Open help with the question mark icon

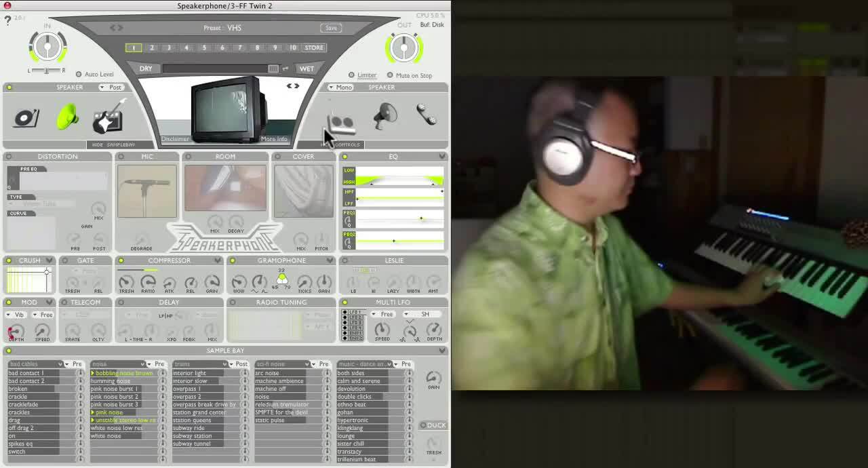point(7,21)
